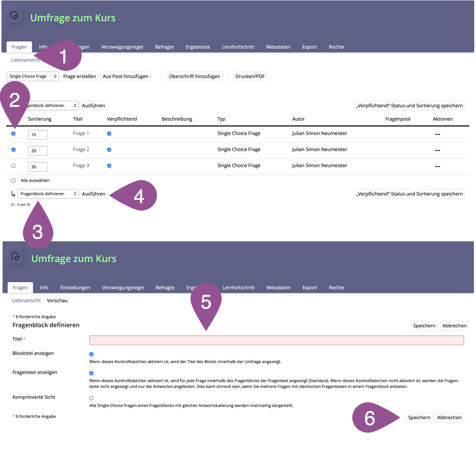
Task: Open actions menu for Frage 1
Action: tap(437, 134)
